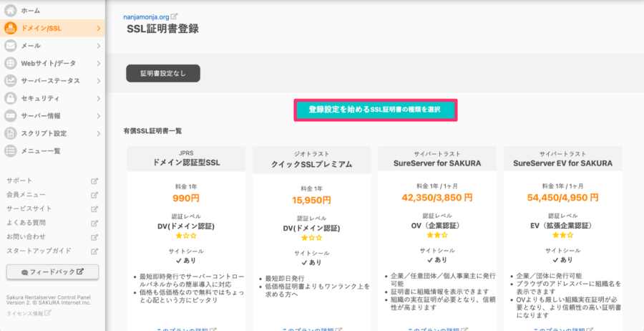644x331 pixels.
Task: Open the スクリプト設定 menu item
Action: (x=52, y=134)
